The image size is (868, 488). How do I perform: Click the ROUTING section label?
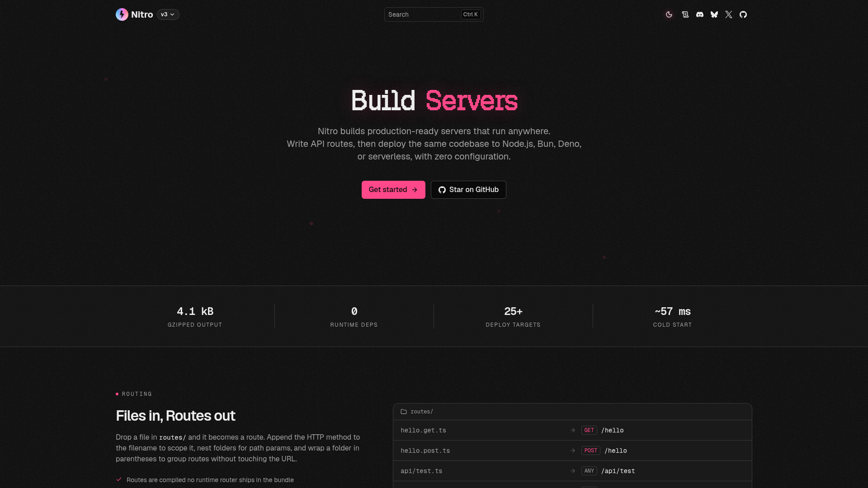pyautogui.click(x=137, y=394)
